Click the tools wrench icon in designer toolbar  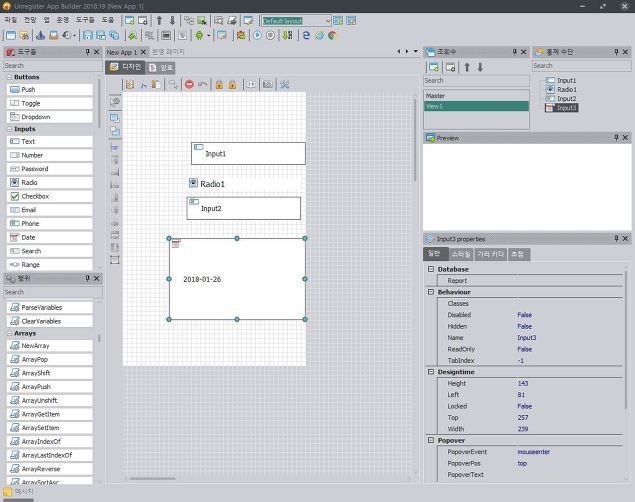click(x=285, y=84)
